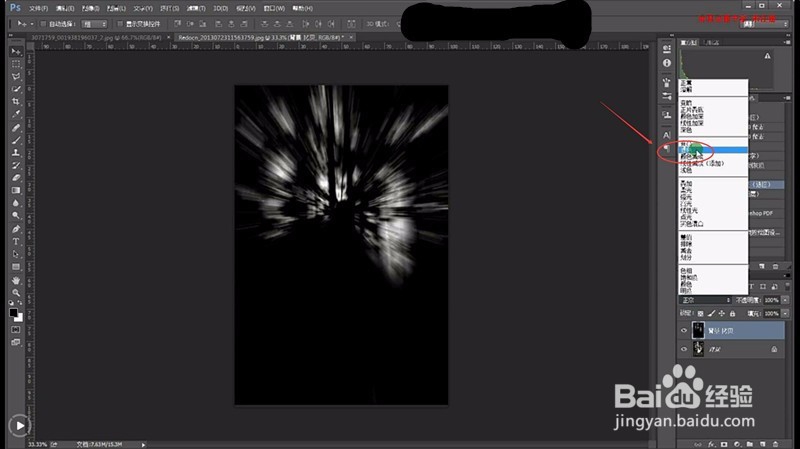Toggle lock position icon
Image resolution: width=800 pixels, height=449 pixels.
click(721, 314)
